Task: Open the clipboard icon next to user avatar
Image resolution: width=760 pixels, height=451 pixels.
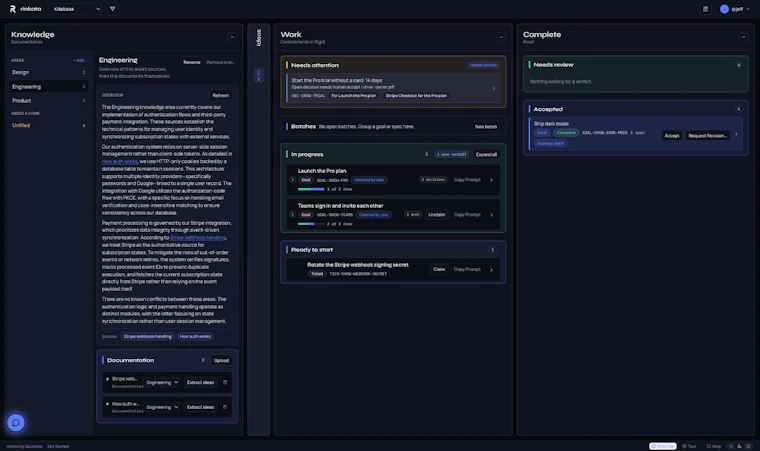Action: 705,9
